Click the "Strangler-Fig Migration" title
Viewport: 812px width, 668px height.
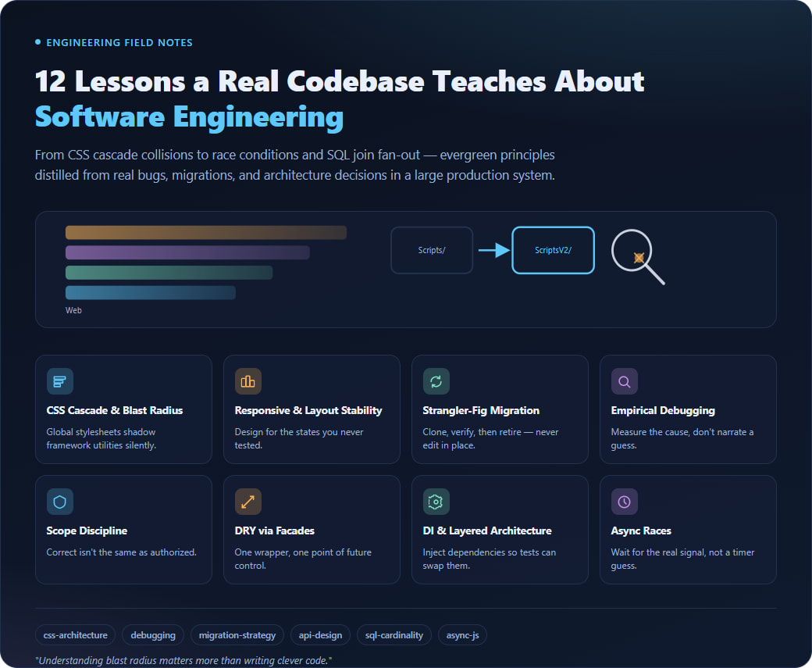pyautogui.click(x=481, y=410)
